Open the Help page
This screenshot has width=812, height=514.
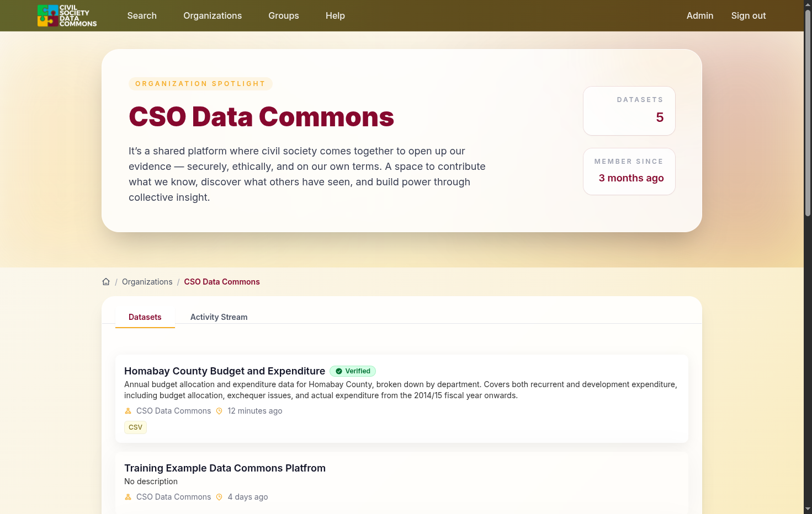[x=335, y=15]
